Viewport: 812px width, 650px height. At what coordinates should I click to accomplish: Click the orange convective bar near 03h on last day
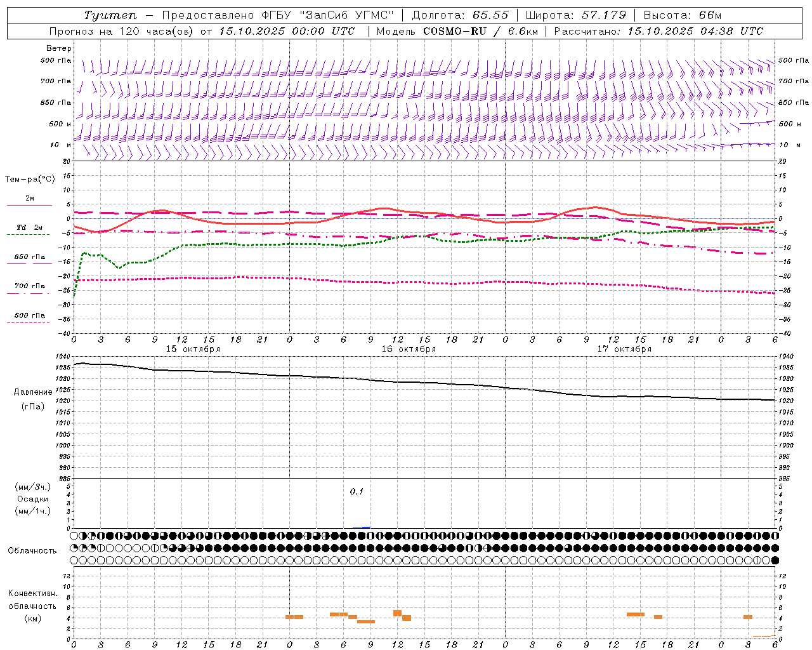(748, 617)
